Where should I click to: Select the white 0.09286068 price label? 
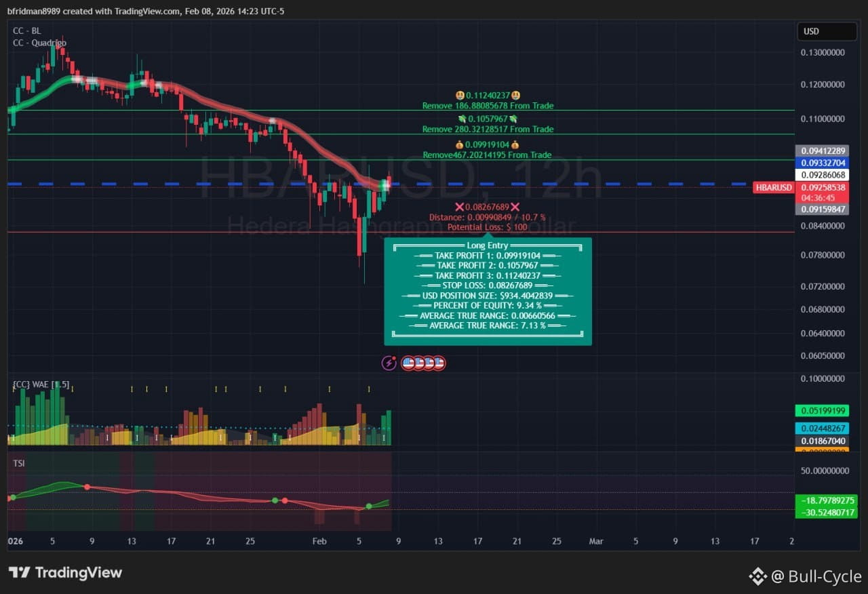coord(823,175)
